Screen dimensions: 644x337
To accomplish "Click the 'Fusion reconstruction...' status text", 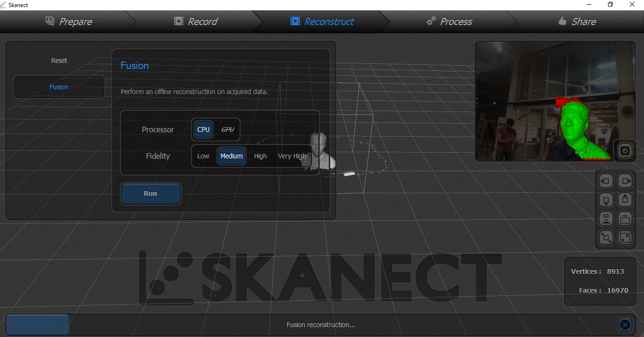I will coord(321,325).
